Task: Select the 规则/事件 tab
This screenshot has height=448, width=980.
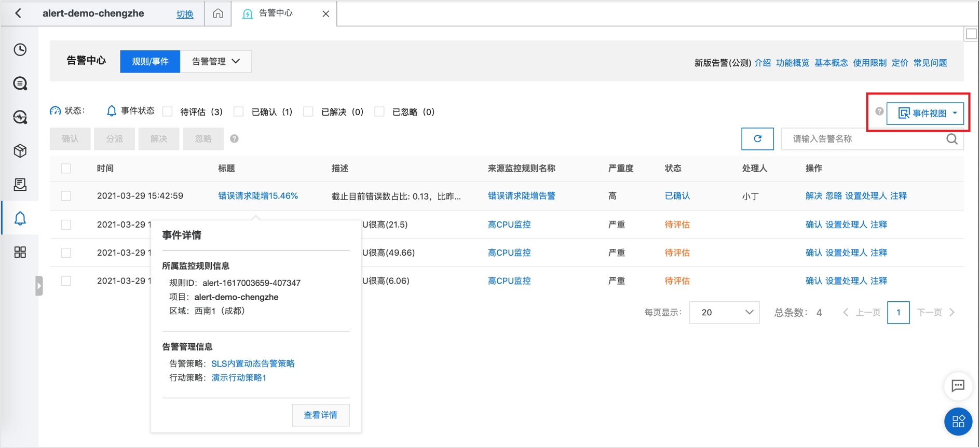Action: (x=150, y=62)
